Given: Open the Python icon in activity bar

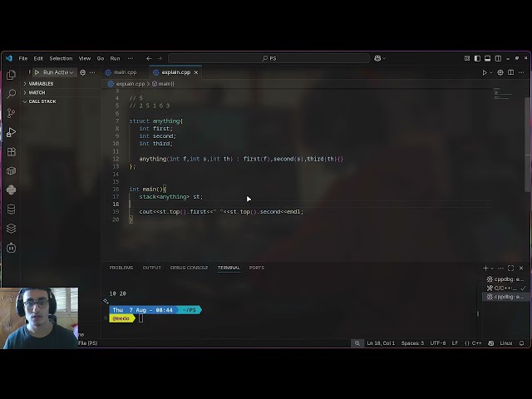Looking at the screenshot, I should coord(11,190).
